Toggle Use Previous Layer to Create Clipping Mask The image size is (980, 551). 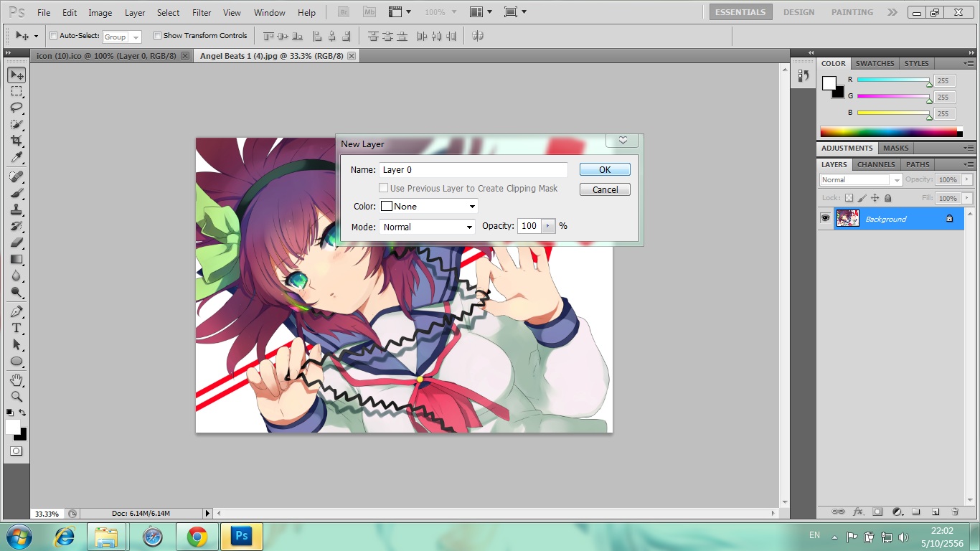pos(384,188)
